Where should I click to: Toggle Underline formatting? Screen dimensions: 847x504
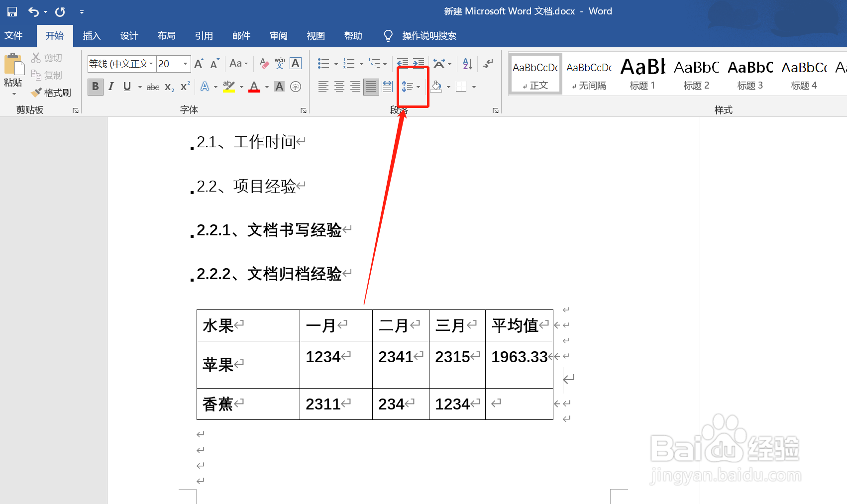click(127, 87)
